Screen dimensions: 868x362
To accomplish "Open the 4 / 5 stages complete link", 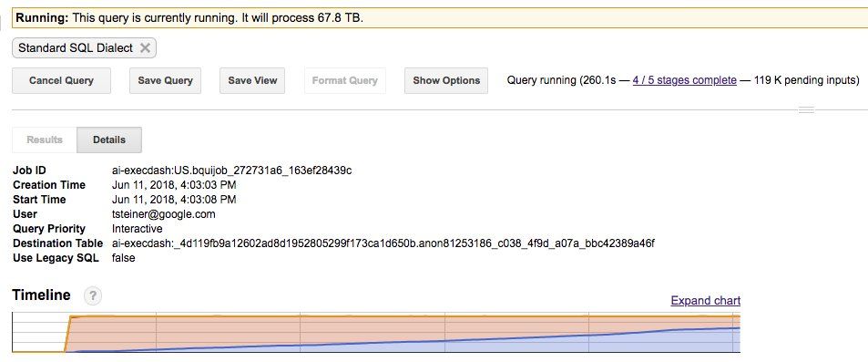I will point(685,80).
